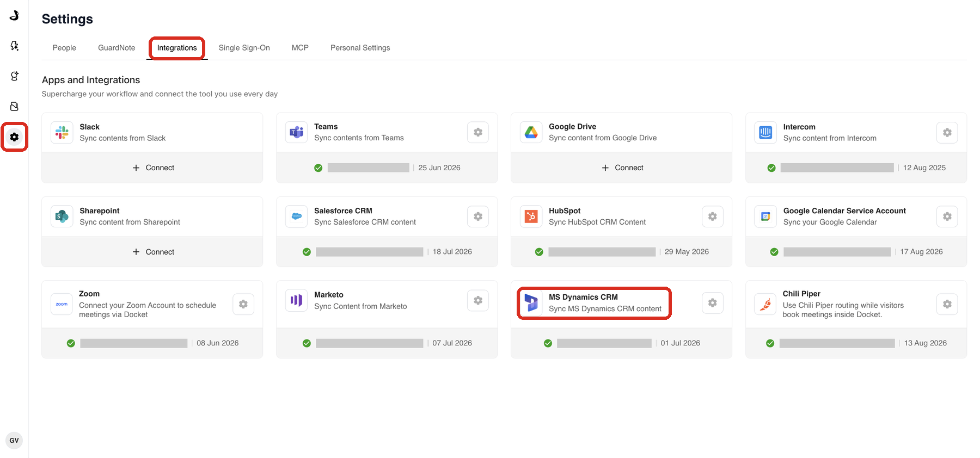Click the Intercom logo icon
The height and width of the screenshot is (458, 980).
click(765, 132)
